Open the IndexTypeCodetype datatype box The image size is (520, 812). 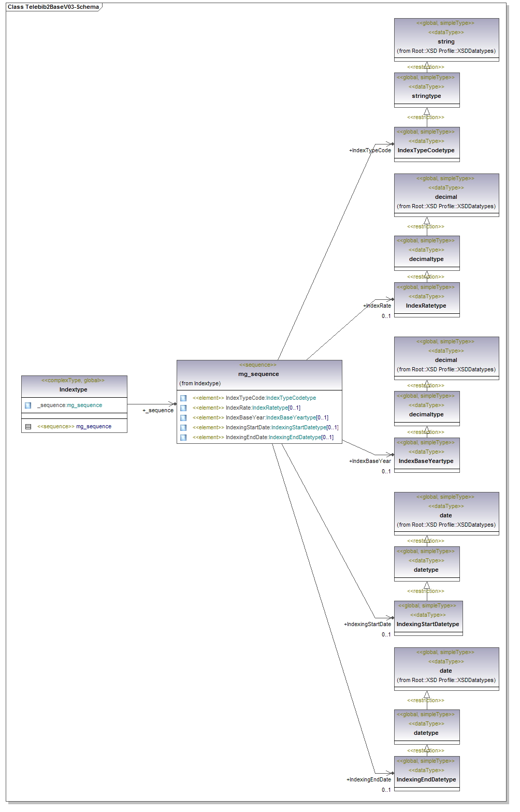pos(426,150)
